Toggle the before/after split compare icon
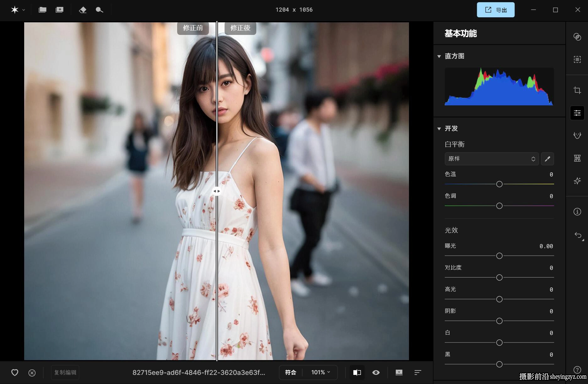 357,372
